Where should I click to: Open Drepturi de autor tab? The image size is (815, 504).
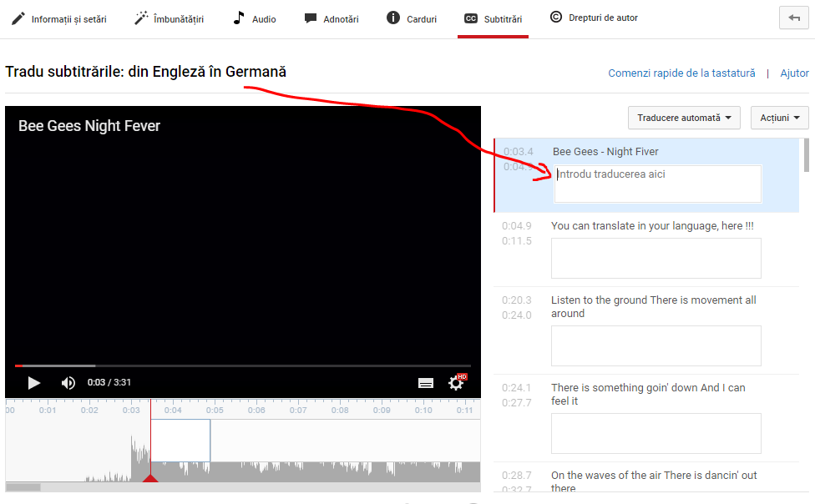[x=594, y=18]
